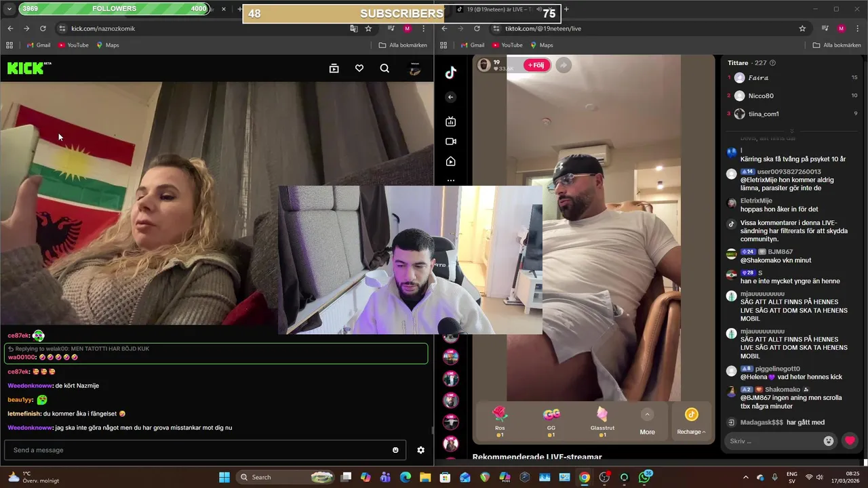868x488 pixels.
Task: Open Tittare info icon
Action: [773, 63]
